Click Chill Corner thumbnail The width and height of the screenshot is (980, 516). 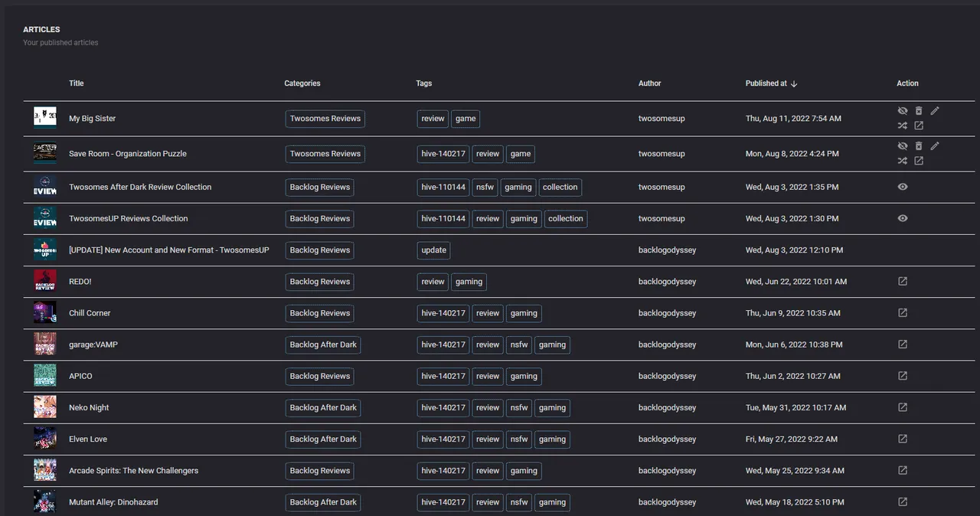pos(45,312)
